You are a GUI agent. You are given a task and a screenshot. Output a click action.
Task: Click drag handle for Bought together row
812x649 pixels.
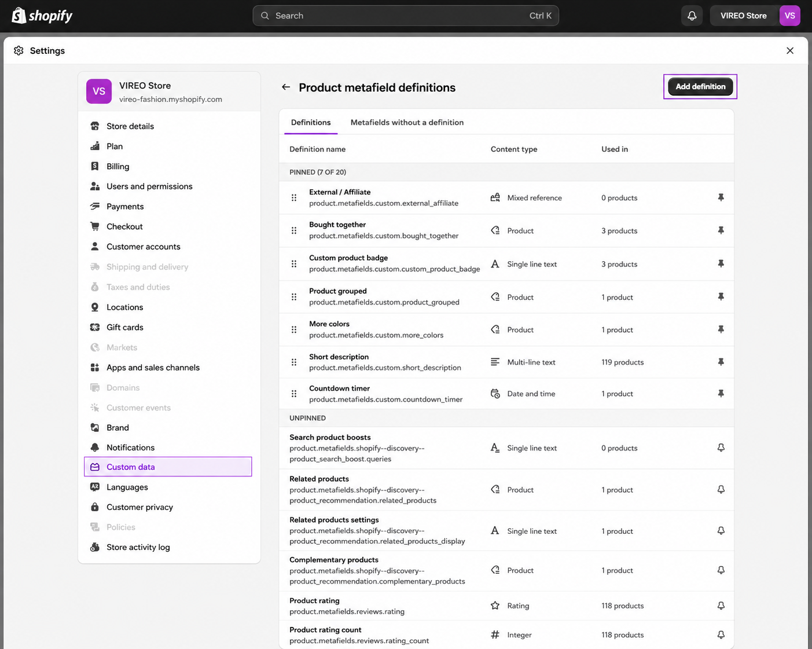294,230
